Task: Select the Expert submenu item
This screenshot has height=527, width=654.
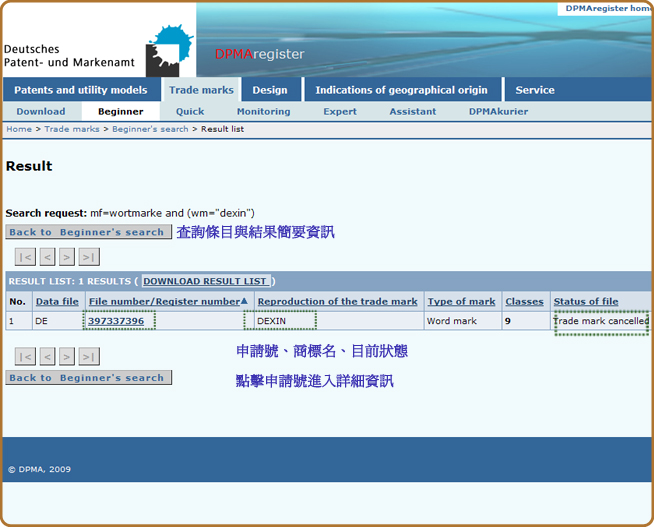Action: pos(340,112)
